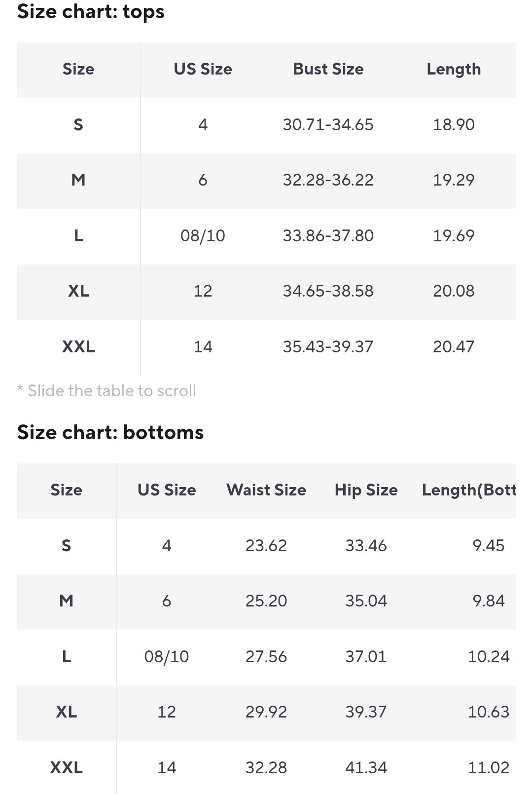Select bust size 30.71-34.65 cell

click(x=328, y=125)
